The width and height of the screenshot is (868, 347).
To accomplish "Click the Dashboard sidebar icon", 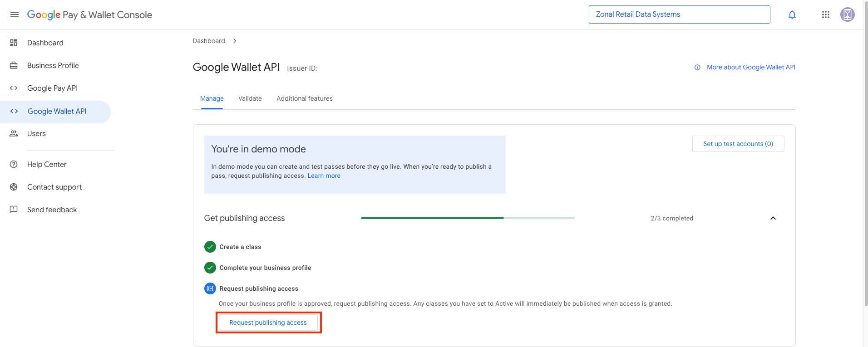I will pos(14,43).
